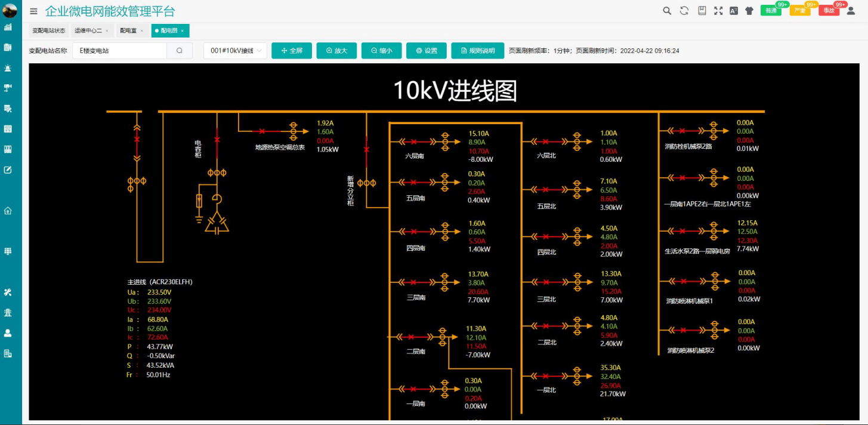Viewport: 868px width, 425px height.
Task: Click the 一层北 feeder label
Action: coord(546,390)
